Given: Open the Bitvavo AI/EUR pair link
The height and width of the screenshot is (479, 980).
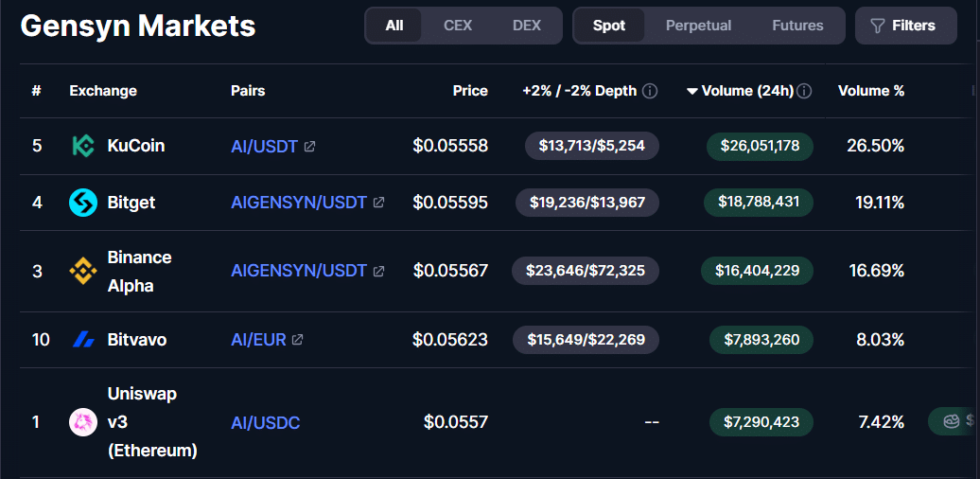Looking at the screenshot, I should 259,340.
